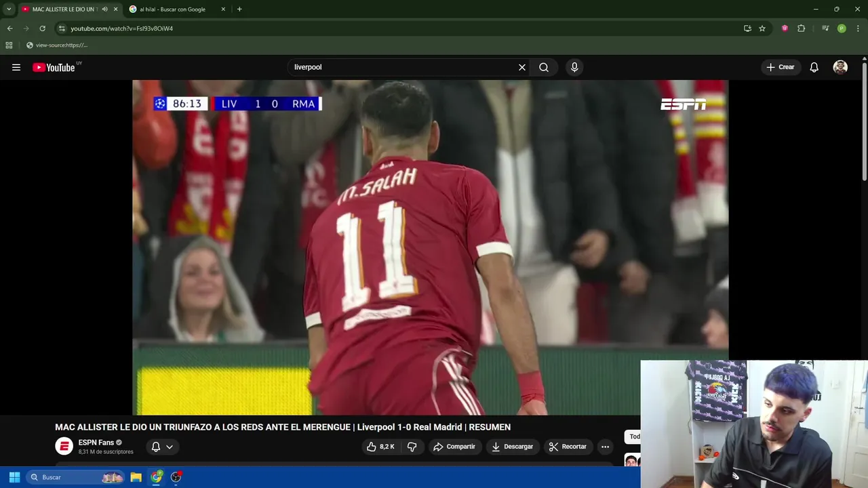Download the video via Descargar

(512, 447)
